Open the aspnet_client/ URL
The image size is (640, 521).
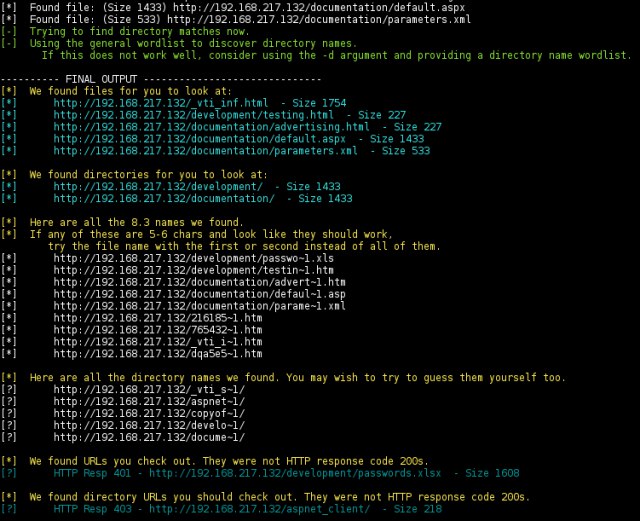[259, 509]
